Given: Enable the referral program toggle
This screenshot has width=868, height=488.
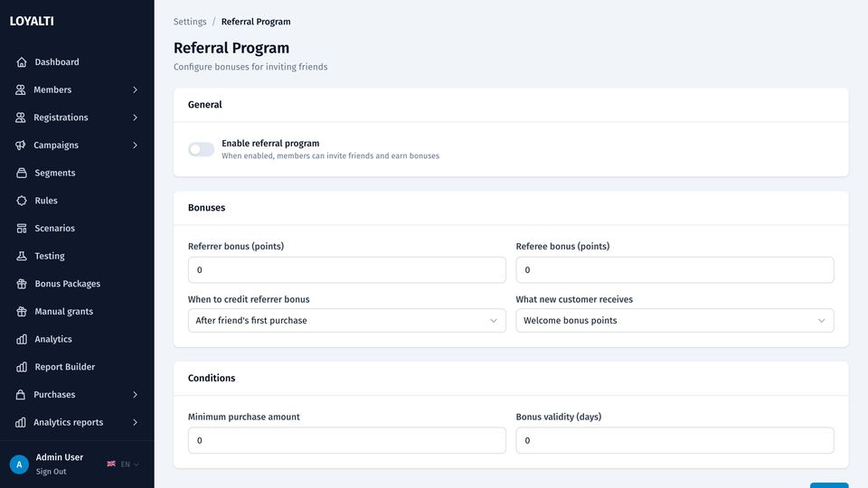Looking at the screenshot, I should pos(201,149).
